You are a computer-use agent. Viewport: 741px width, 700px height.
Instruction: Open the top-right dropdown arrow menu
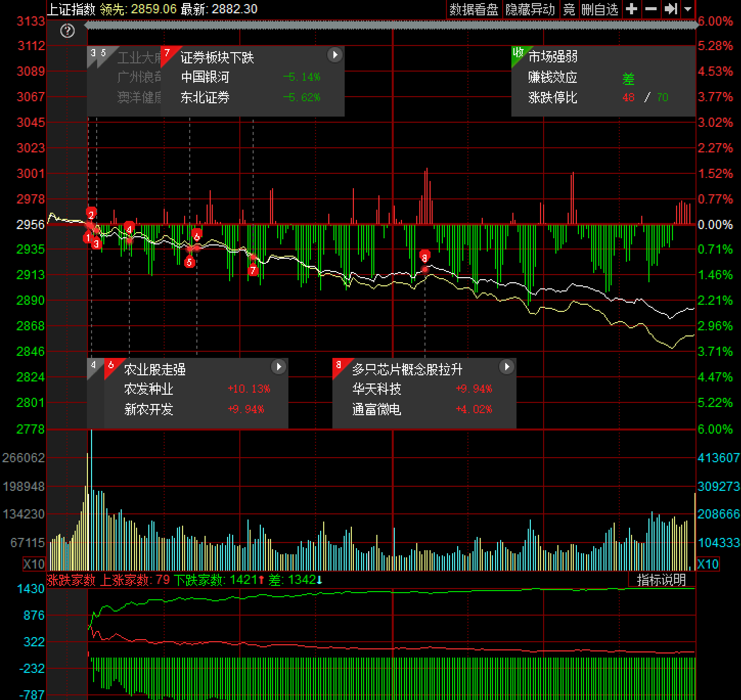688,9
